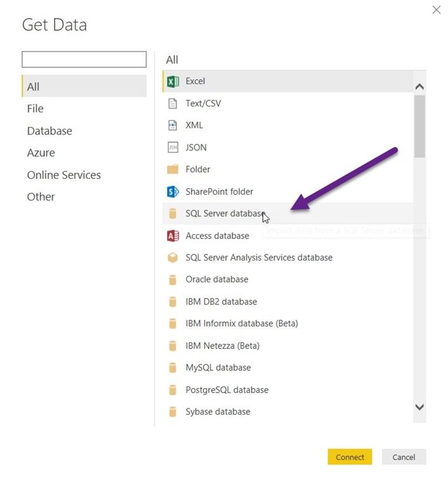Choose the MySQL database label

218,368
